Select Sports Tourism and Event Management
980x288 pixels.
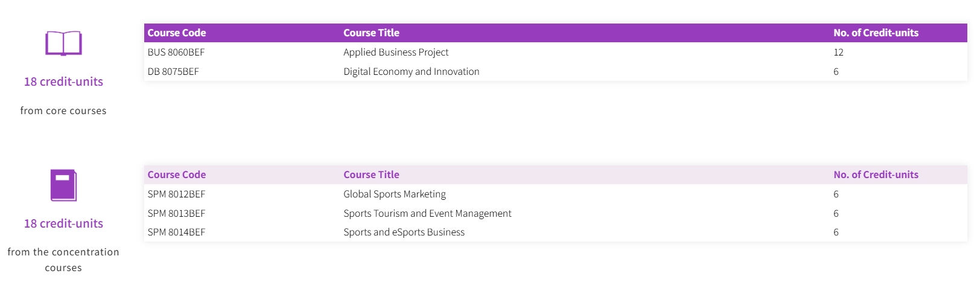(427, 214)
